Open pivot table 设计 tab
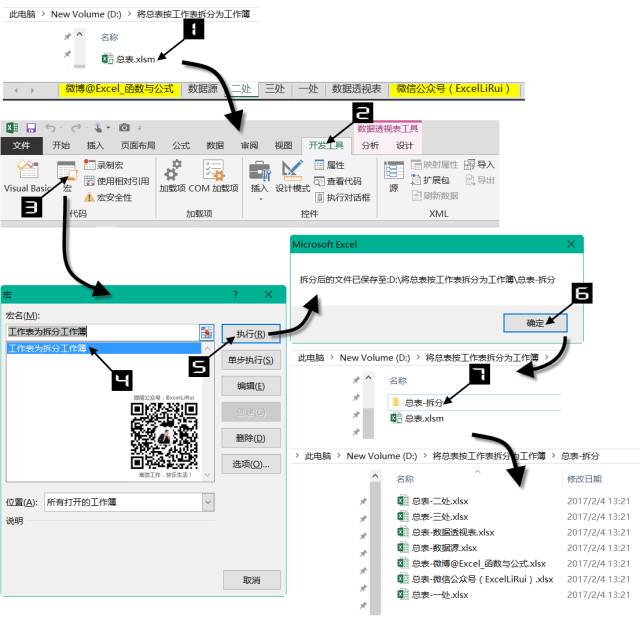640x617 pixels. click(x=404, y=146)
